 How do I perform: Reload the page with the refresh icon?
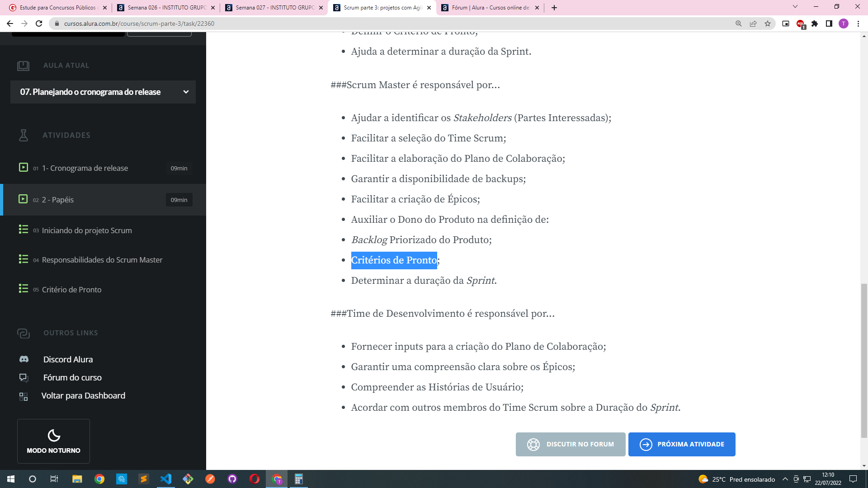coord(39,23)
